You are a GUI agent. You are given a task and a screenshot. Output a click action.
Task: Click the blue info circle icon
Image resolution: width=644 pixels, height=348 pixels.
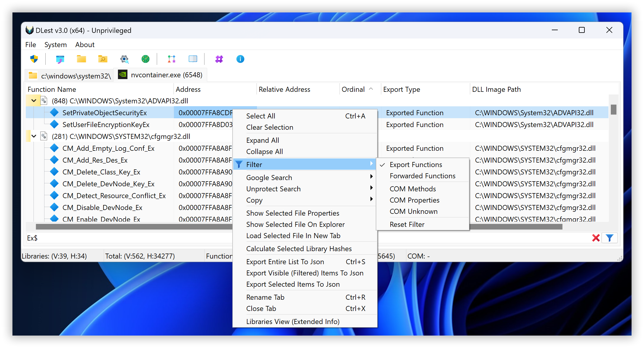pos(240,59)
